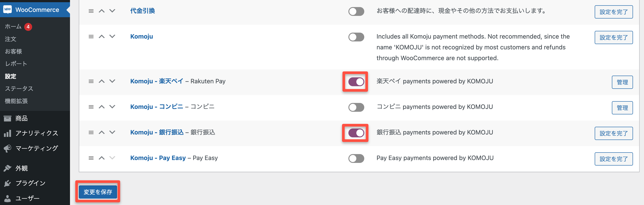Click the アナリティクス bar chart icon
644x205 pixels.
pos(7,133)
